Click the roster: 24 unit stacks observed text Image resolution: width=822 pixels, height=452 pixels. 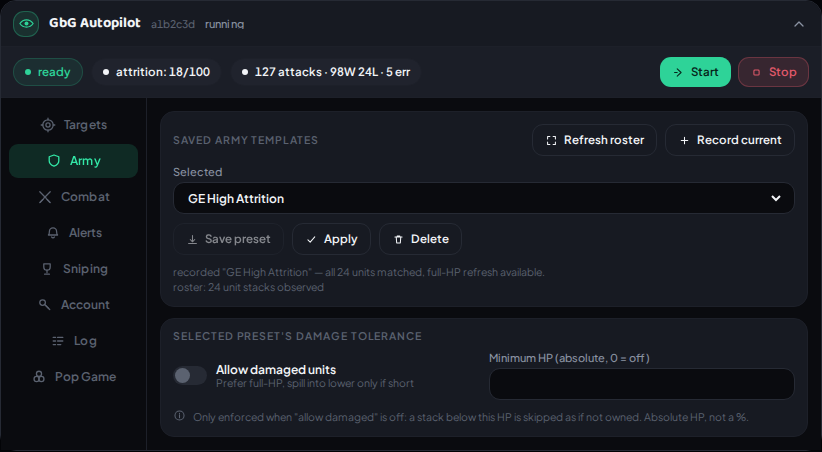click(248, 287)
